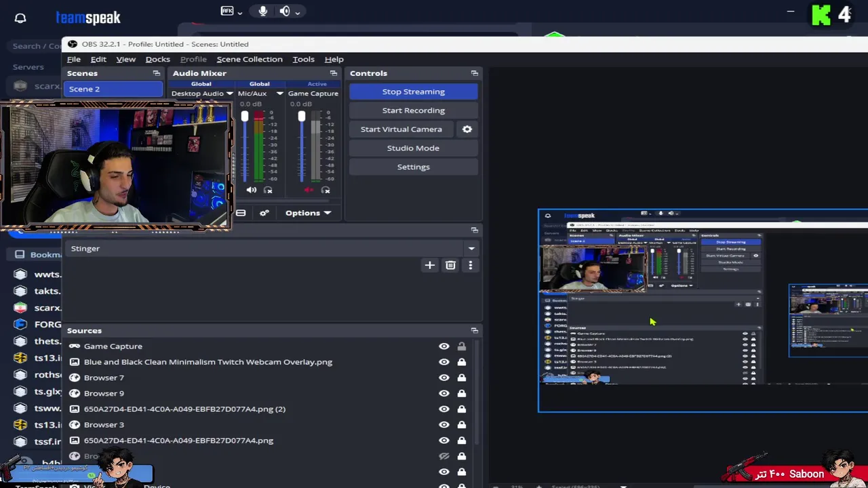Open transition properties three-dot menu
Image resolution: width=868 pixels, height=488 pixels.
point(470,265)
